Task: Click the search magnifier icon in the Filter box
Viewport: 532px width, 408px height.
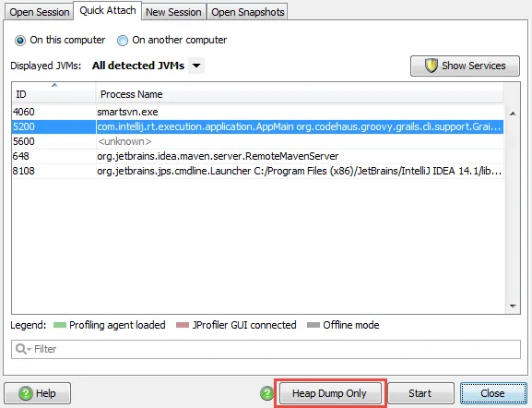Action: tap(23, 349)
